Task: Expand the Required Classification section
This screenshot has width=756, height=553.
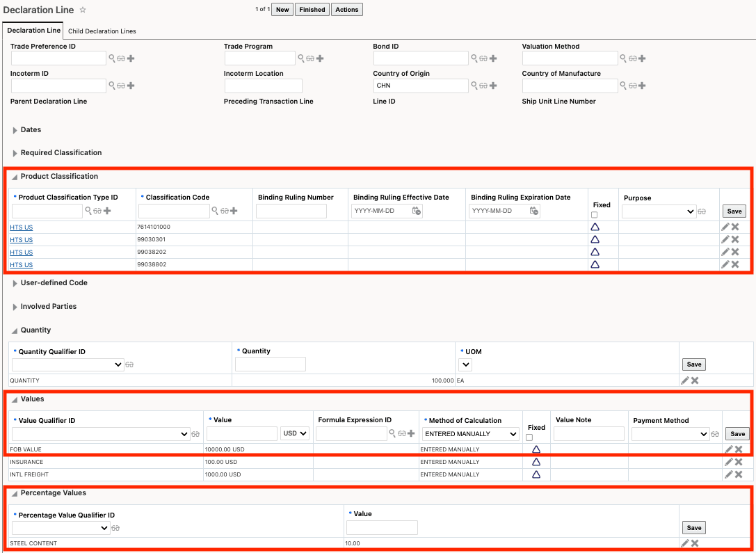Action: tap(15, 153)
